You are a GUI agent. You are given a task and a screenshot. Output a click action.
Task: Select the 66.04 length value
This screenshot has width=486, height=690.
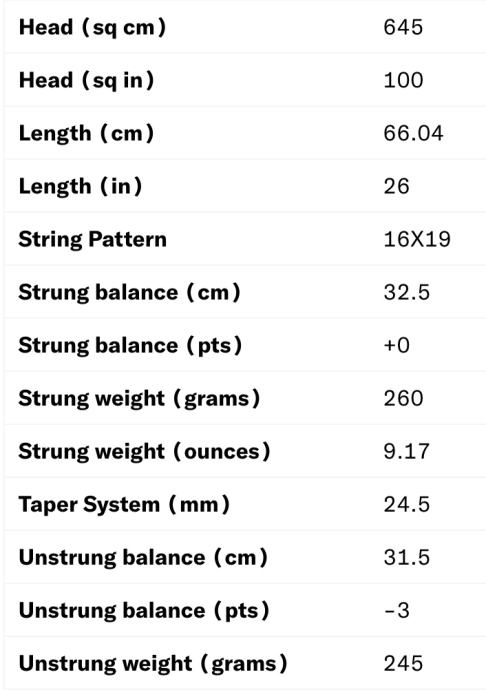(x=413, y=133)
